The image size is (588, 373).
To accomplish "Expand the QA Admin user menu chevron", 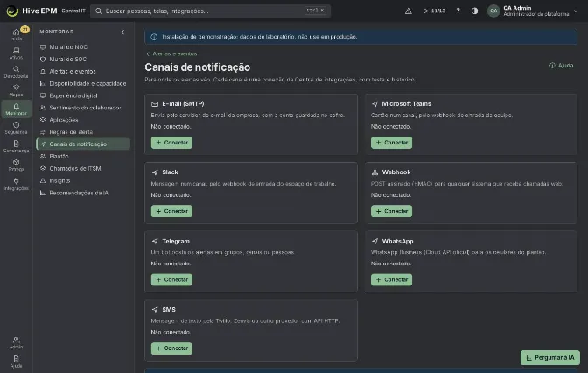I will pos(576,11).
